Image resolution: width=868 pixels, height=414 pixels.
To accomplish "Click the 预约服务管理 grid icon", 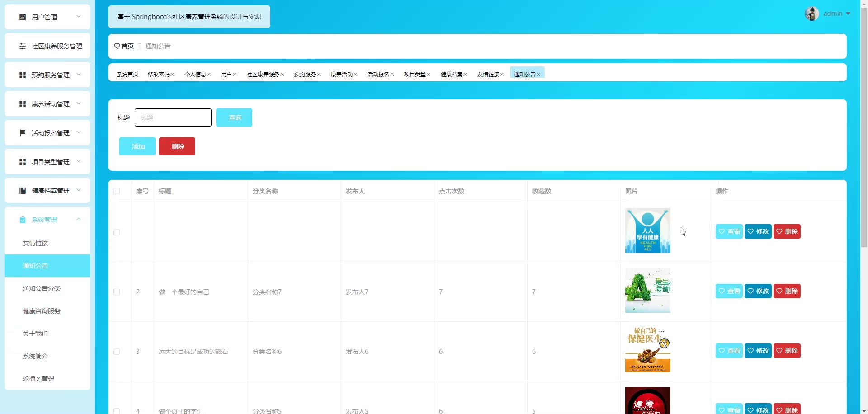I will tap(23, 75).
